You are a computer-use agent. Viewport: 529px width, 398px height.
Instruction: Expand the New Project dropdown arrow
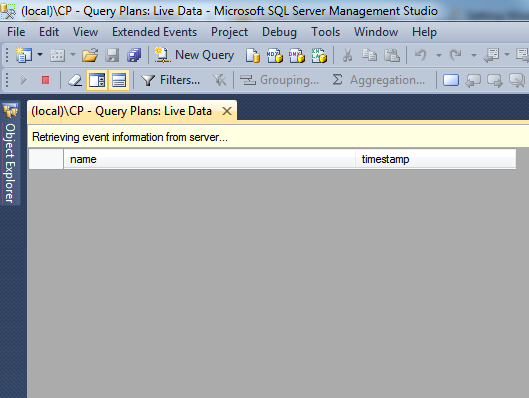coord(40,55)
